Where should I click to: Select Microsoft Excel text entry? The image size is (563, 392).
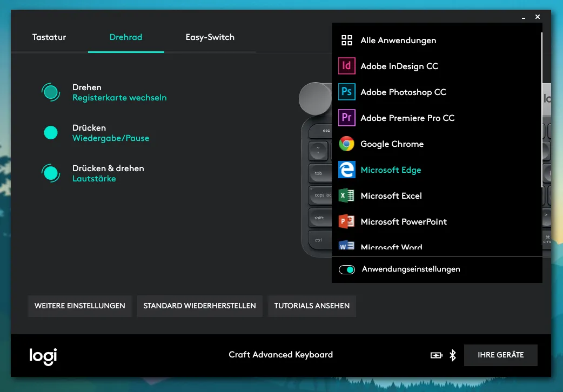391,195
